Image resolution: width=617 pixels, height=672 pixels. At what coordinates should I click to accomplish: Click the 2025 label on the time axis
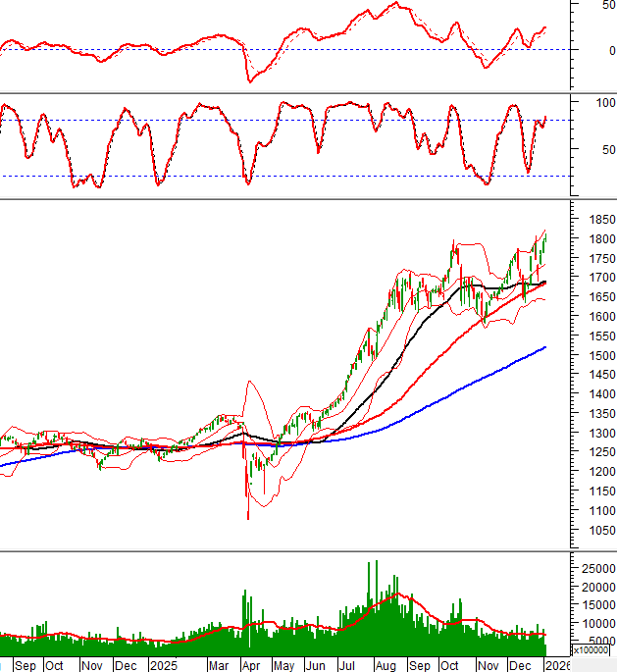point(161,665)
